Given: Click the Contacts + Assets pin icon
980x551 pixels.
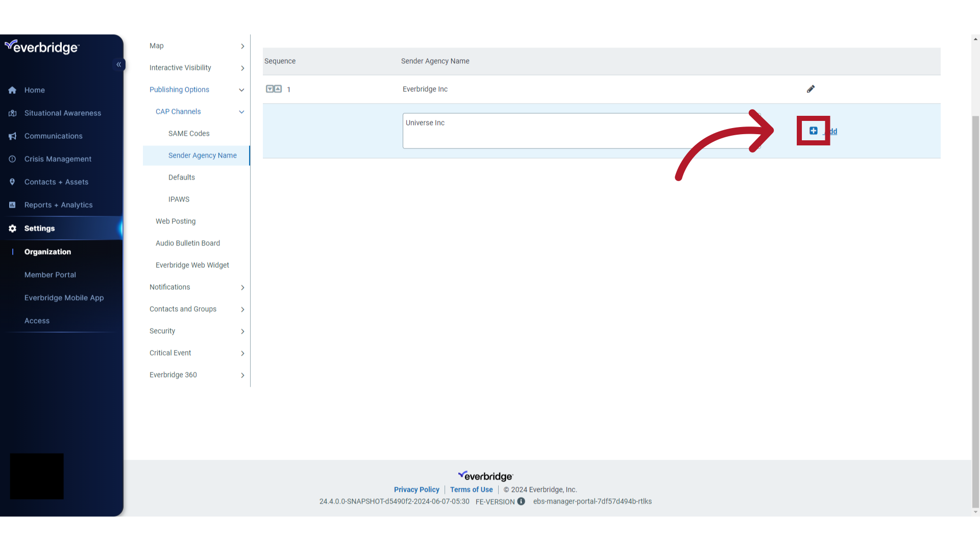Looking at the screenshot, I should (12, 182).
